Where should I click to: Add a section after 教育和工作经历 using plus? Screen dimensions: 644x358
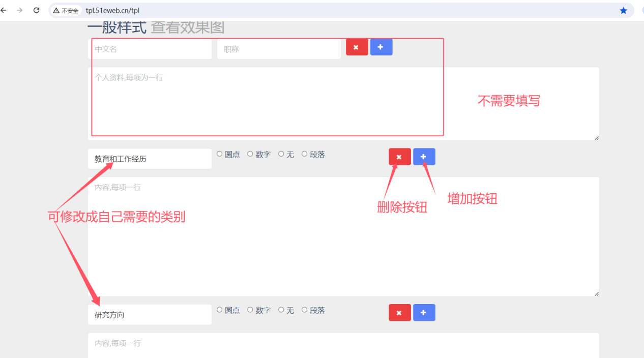424,157
